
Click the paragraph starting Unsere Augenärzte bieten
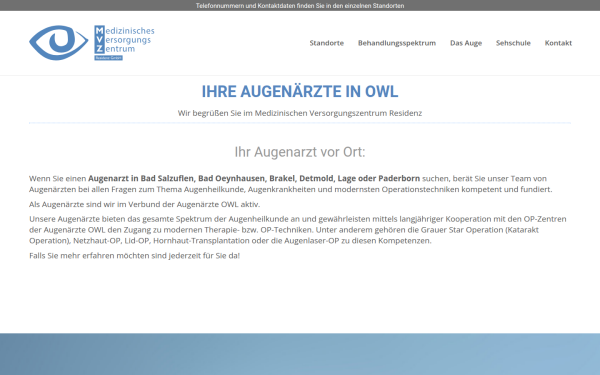pos(298,230)
